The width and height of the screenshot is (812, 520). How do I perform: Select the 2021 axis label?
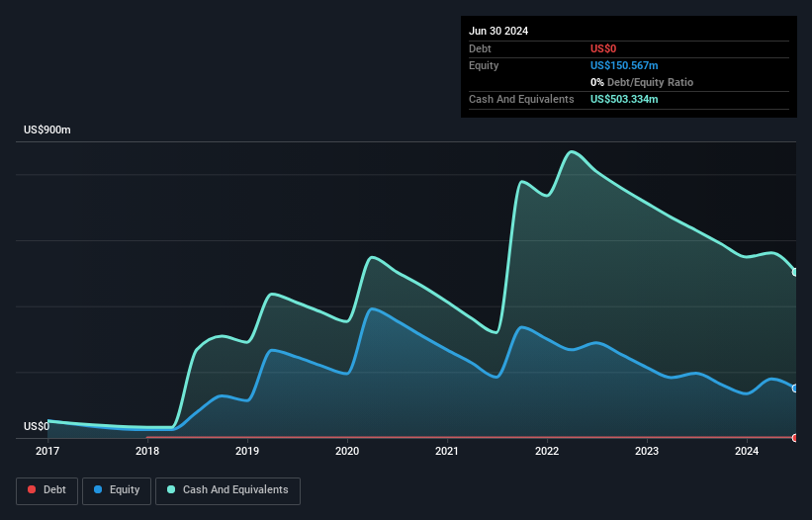[x=447, y=451]
